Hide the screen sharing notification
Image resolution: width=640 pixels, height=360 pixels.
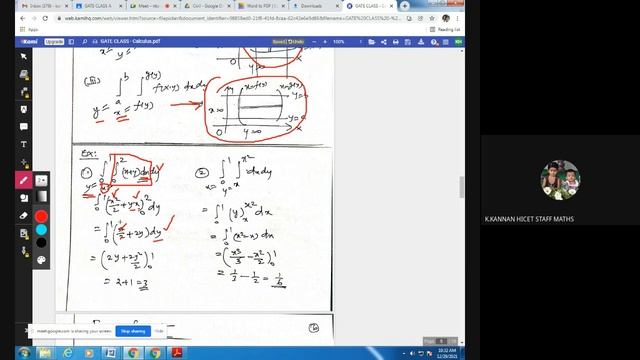[x=159, y=331]
